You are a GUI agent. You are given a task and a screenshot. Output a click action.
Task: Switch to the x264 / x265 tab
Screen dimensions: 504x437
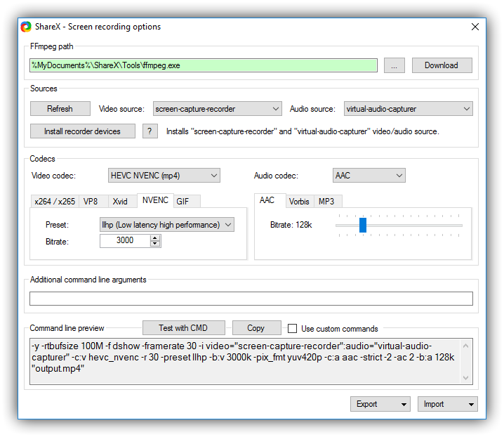[55, 202]
